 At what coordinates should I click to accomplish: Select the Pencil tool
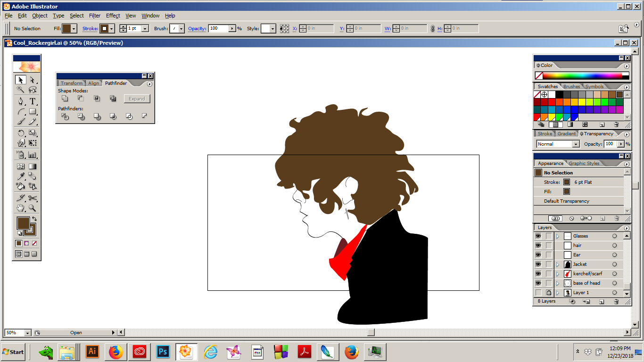click(33, 122)
